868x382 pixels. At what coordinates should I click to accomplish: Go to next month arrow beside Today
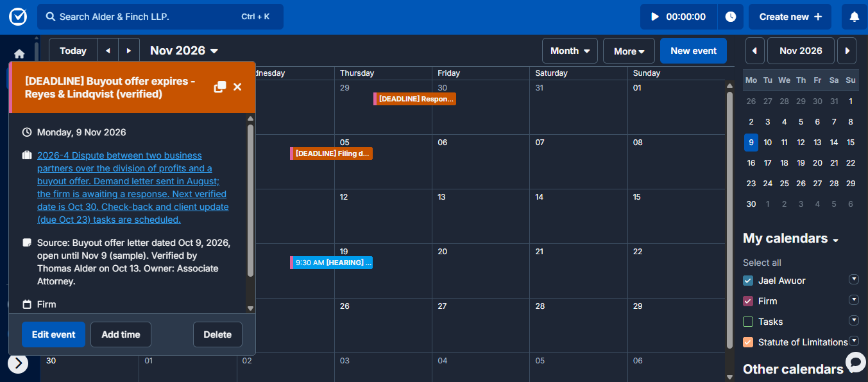(129, 51)
